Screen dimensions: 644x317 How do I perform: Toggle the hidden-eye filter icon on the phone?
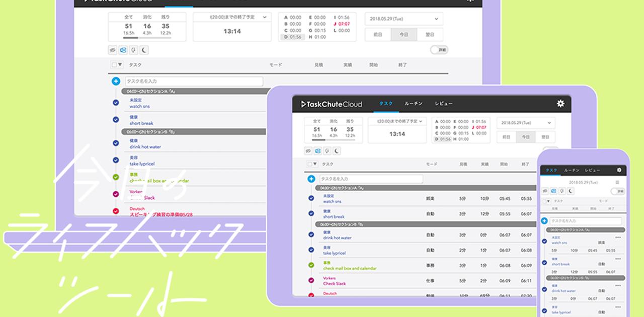[545, 191]
